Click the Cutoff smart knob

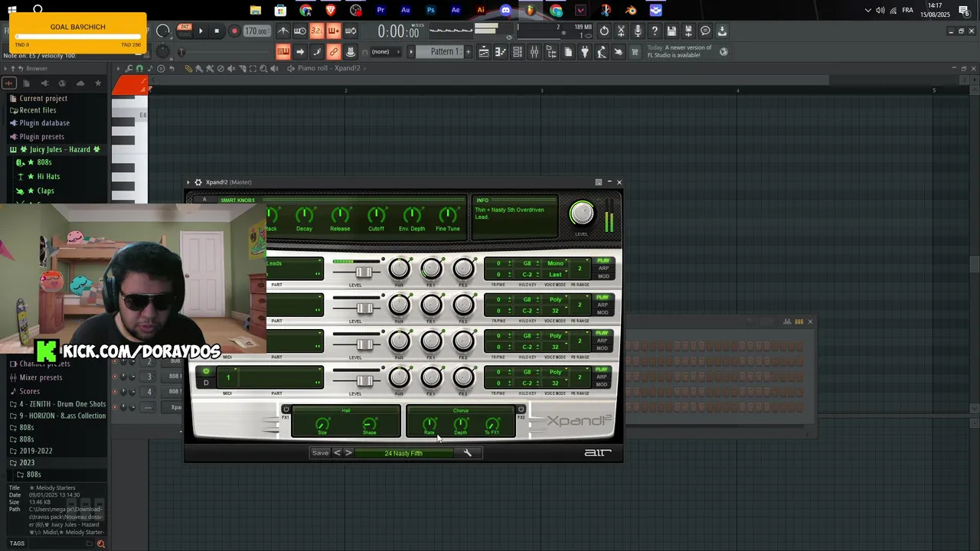pos(376,215)
